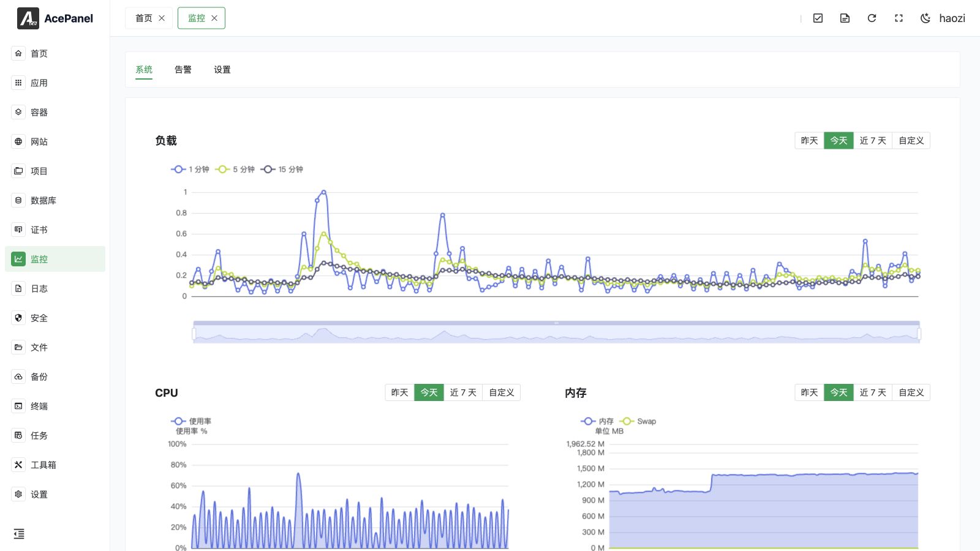Select 今天 for the 负载 chart
Screen dimensions: 980x551
[x=839, y=141]
